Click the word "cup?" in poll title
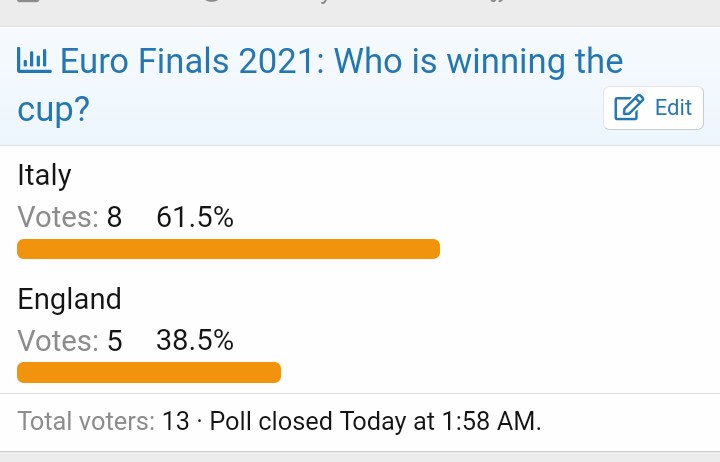Image resolution: width=720 pixels, height=462 pixels. [x=53, y=110]
